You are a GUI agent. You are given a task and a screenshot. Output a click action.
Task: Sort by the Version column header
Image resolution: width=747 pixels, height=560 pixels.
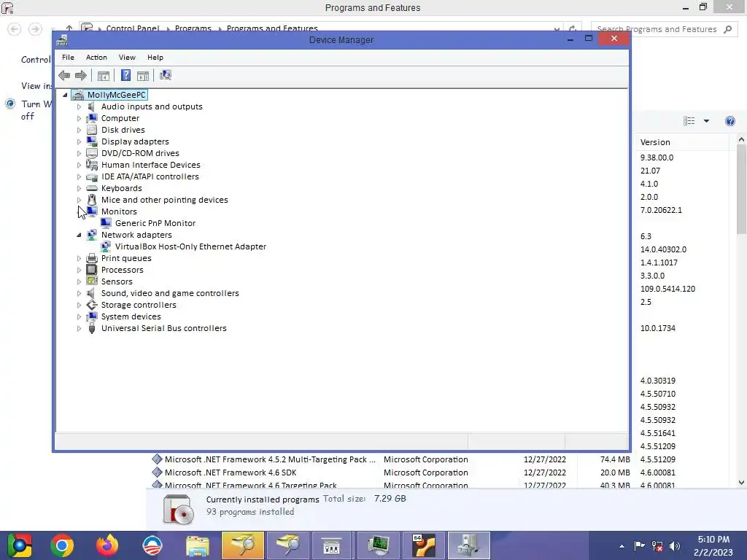[682, 142]
